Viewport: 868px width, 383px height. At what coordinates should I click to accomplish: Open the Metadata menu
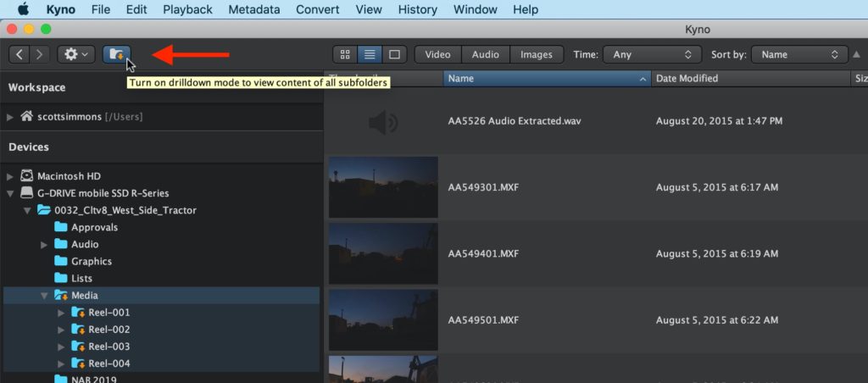coord(254,9)
